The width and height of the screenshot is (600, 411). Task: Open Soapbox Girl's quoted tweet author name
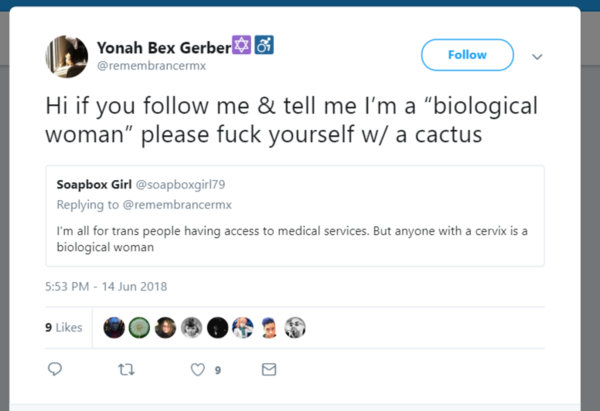click(x=93, y=185)
